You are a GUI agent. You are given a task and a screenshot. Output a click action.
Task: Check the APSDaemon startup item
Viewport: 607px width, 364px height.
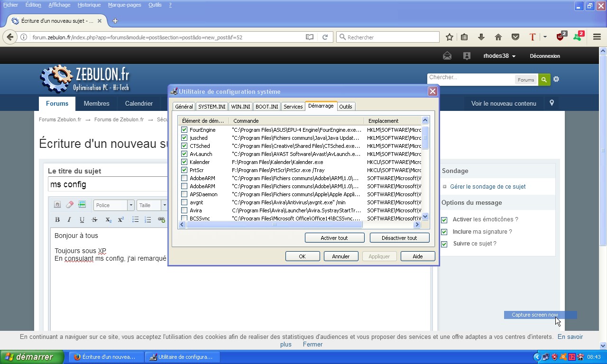(x=184, y=194)
